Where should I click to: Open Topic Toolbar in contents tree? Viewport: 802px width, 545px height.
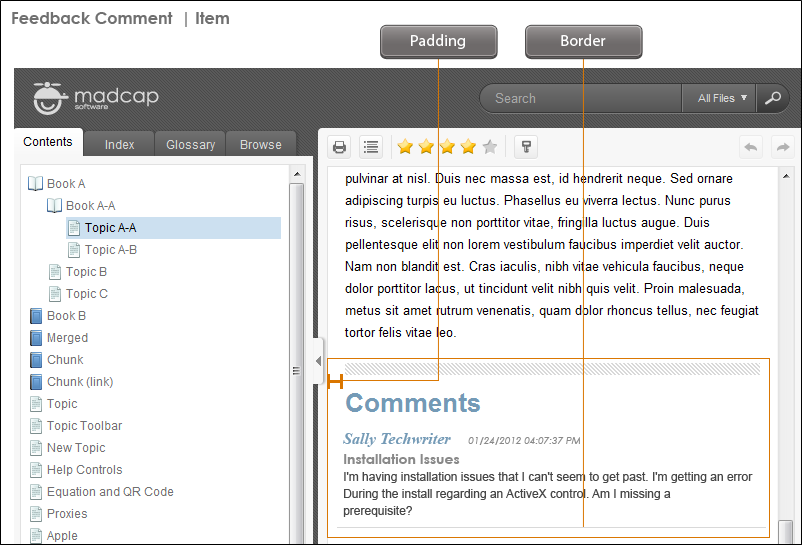84,426
